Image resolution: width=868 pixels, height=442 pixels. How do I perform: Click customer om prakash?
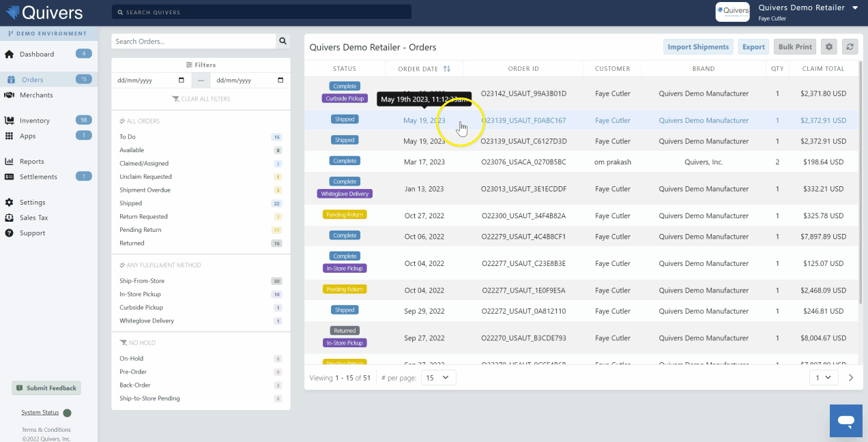[613, 162]
